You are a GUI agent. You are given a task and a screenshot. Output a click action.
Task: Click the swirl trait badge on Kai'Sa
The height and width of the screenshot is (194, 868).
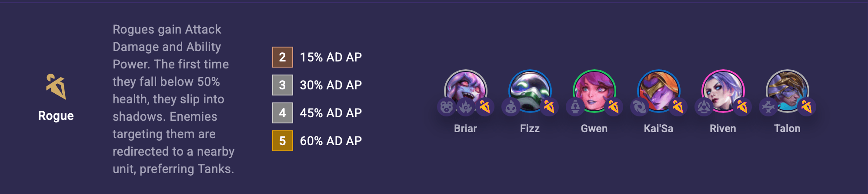pyautogui.click(x=640, y=107)
